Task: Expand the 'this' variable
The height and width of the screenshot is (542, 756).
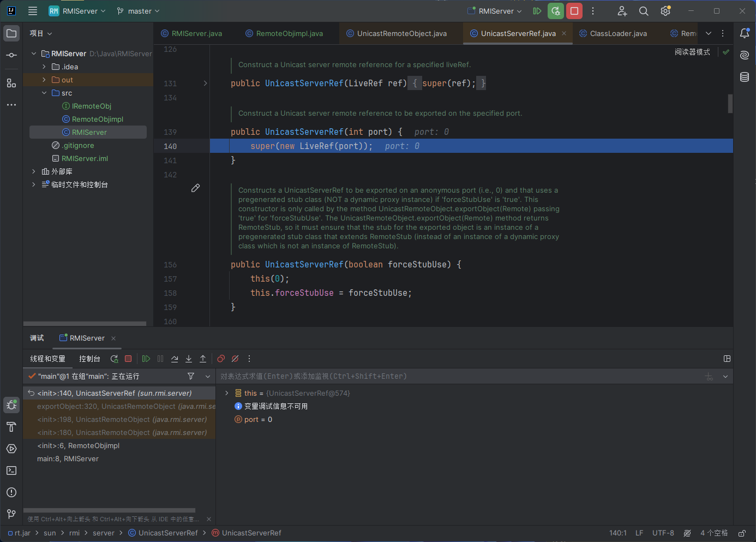Action: 227,393
